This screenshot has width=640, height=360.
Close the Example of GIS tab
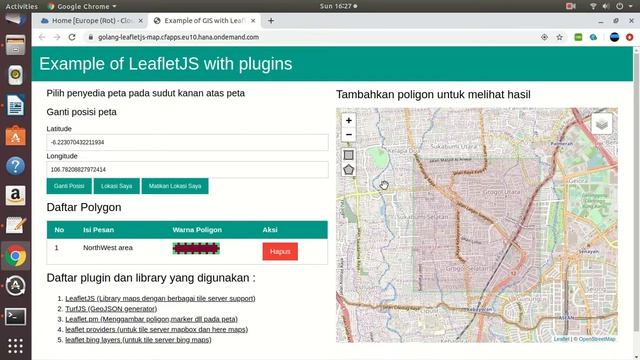point(253,20)
